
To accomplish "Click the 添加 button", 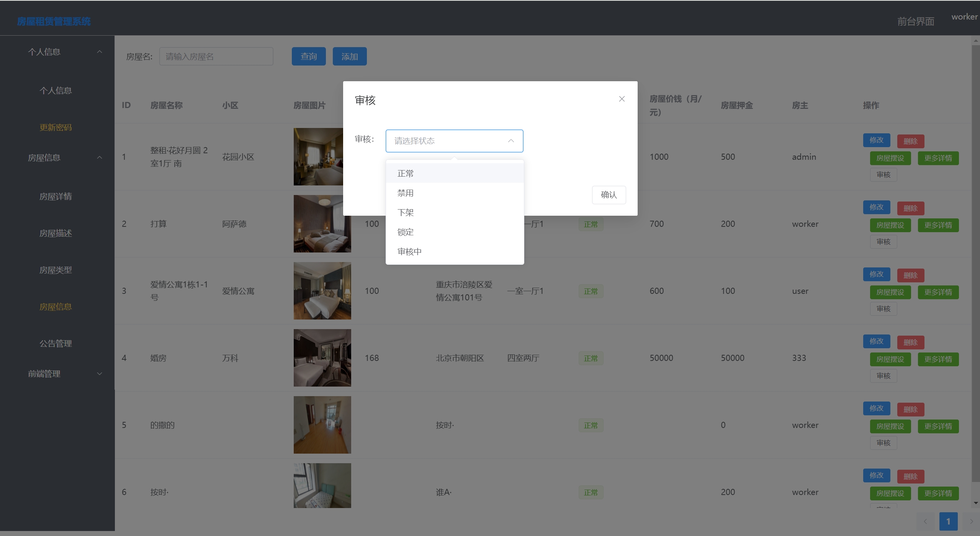I will [x=349, y=57].
